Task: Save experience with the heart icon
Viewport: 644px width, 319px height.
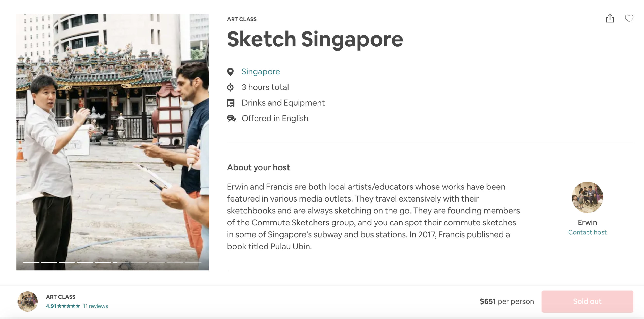Action: pyautogui.click(x=629, y=18)
